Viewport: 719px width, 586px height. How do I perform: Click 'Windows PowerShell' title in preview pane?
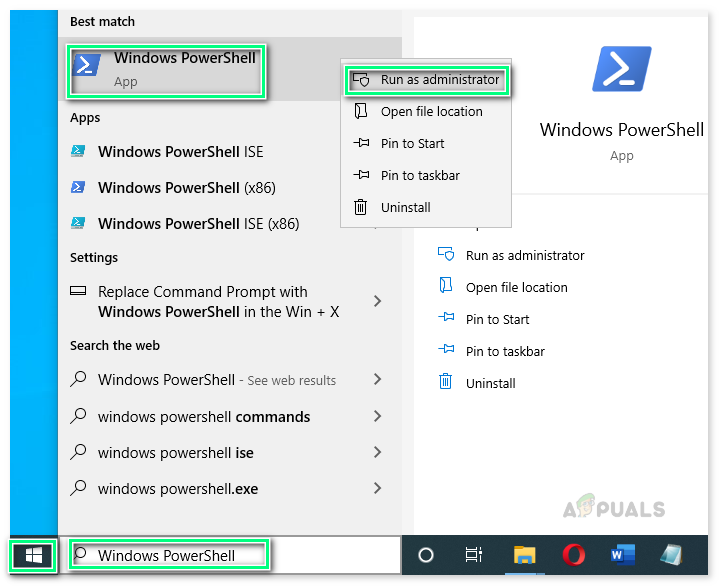(621, 130)
